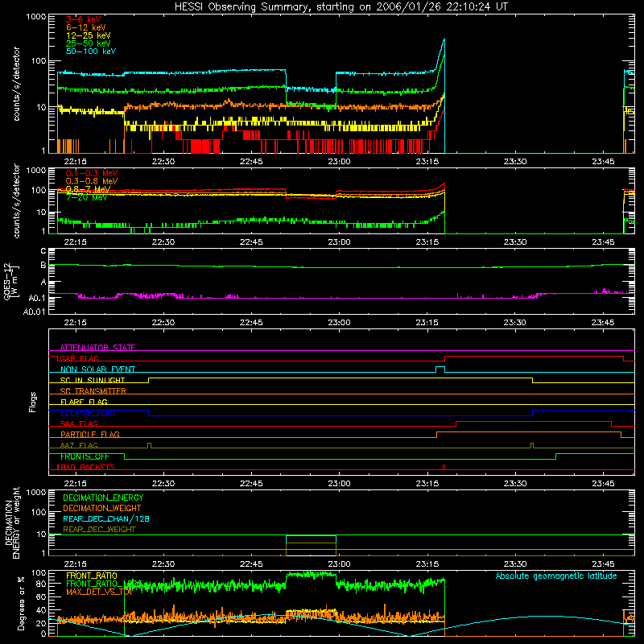Click the 0.3-0.8 MeV legend label
Screen dimensions: 644x644
[92, 181]
